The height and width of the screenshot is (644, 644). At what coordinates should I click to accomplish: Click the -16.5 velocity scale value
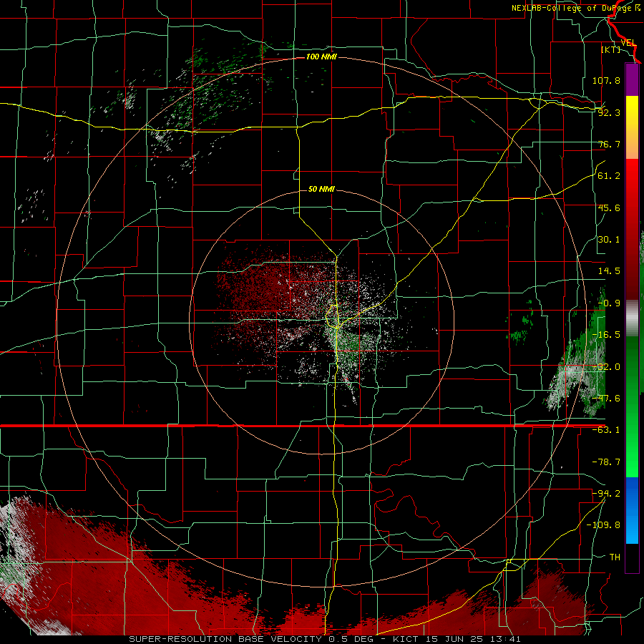[x=606, y=335]
